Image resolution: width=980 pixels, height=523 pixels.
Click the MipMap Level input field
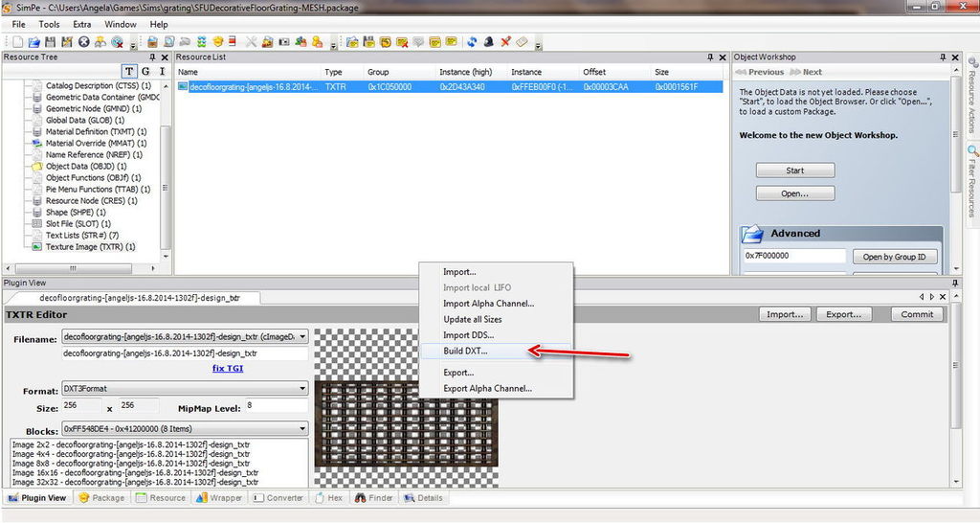click(x=276, y=406)
